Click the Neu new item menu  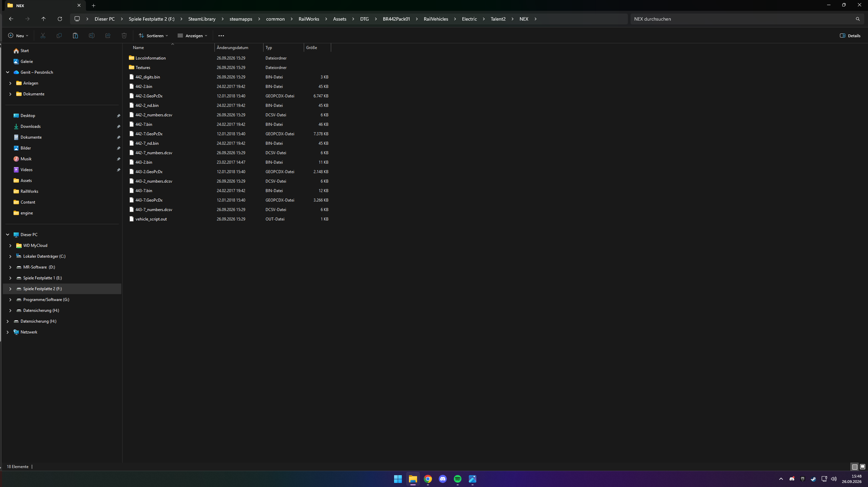tap(18, 36)
